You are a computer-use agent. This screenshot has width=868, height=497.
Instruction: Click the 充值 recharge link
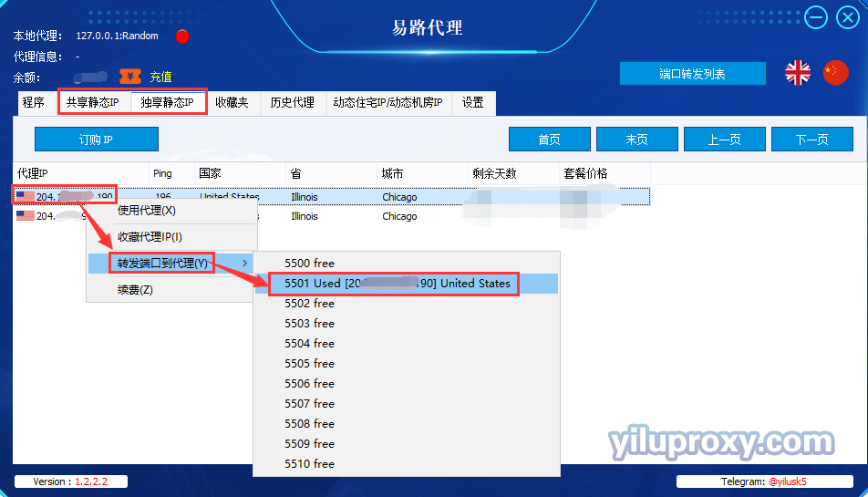(x=160, y=77)
